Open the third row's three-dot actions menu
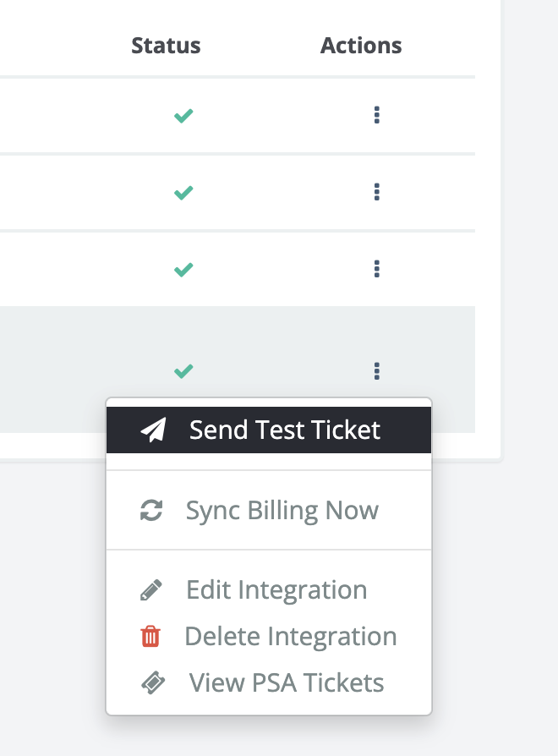The width and height of the screenshot is (558, 756). [376, 270]
